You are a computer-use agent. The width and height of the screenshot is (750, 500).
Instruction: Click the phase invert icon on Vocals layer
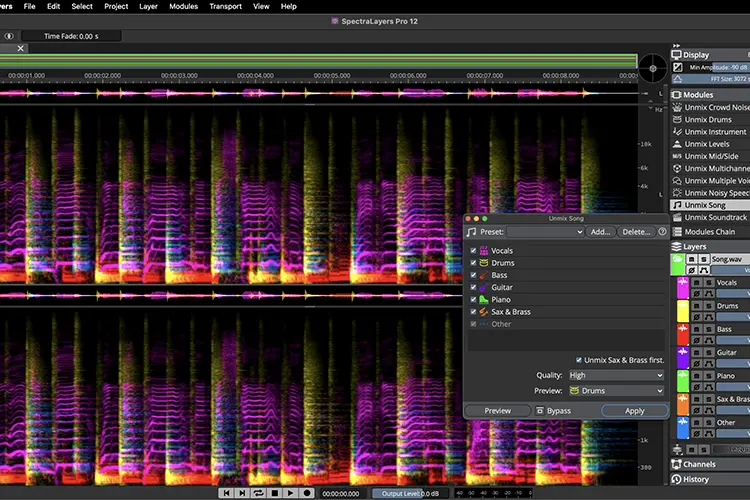point(697,293)
